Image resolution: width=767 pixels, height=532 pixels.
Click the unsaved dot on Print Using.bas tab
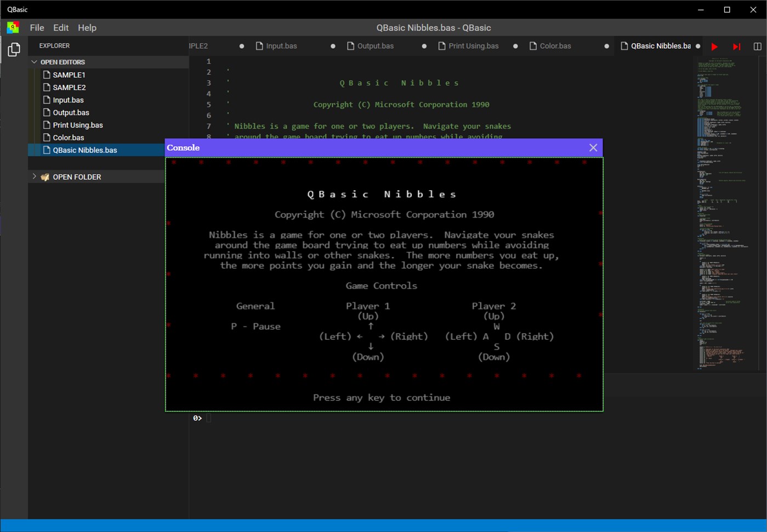pos(515,46)
